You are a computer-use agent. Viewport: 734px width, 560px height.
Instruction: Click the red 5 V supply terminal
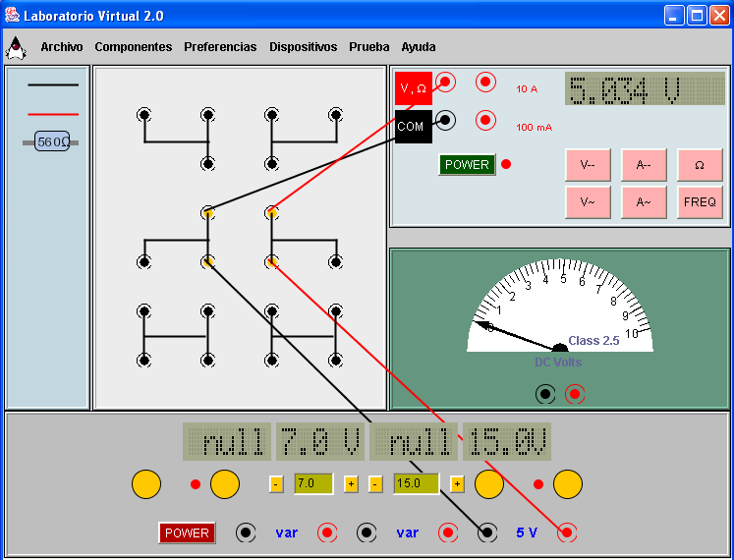567,532
